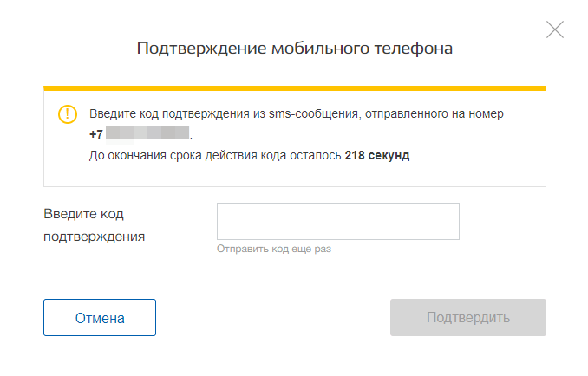Click the 'подтверждения' label word beside field
The width and height of the screenshot is (588, 376).
95,237
